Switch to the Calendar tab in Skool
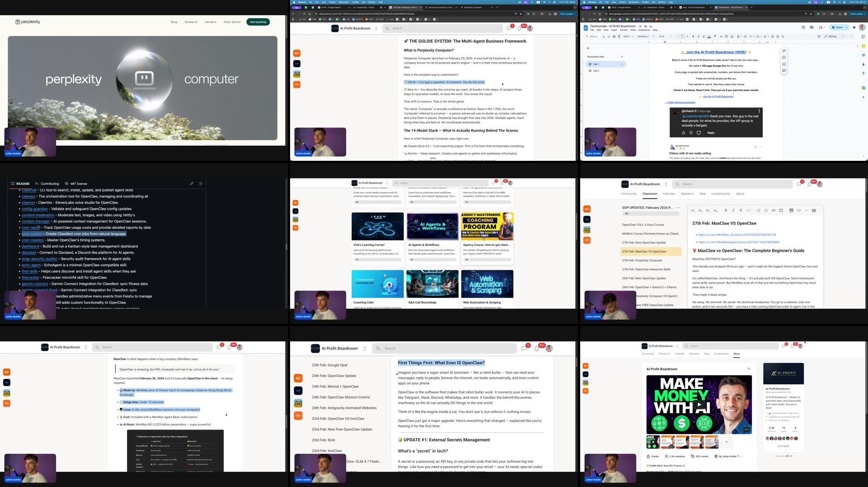This screenshot has width=868, height=487. tap(669, 194)
